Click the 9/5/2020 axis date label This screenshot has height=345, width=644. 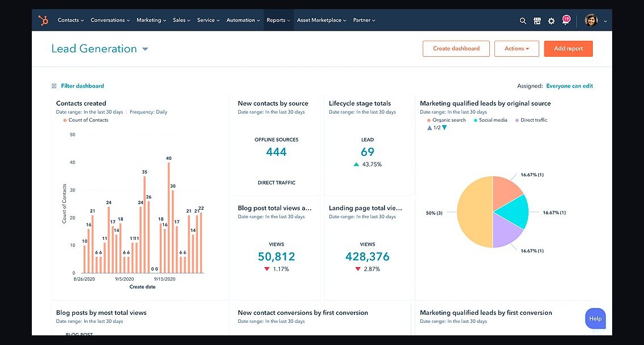tap(125, 279)
